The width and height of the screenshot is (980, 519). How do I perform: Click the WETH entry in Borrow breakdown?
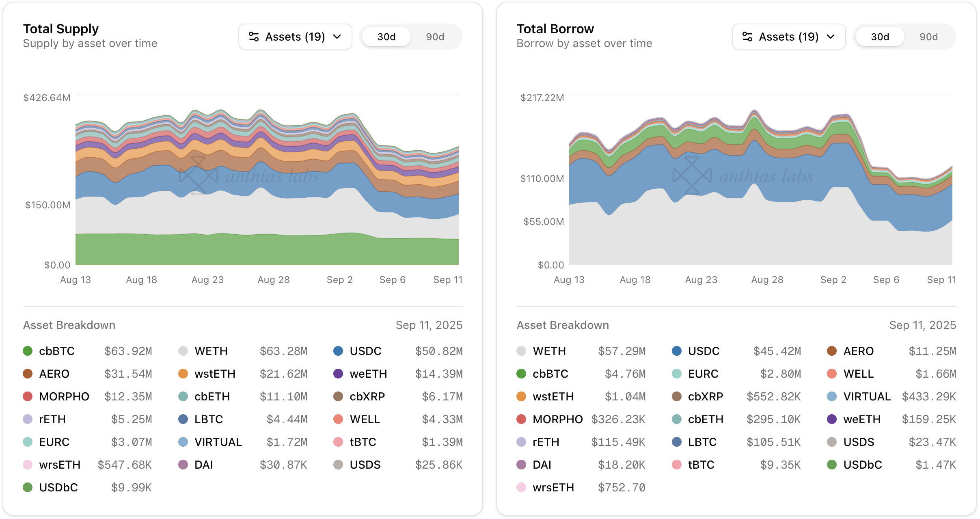click(549, 351)
